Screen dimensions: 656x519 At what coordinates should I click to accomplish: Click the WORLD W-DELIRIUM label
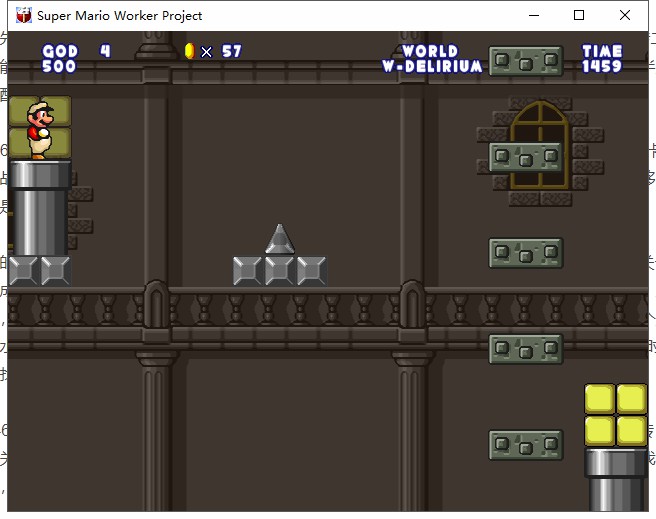[x=432, y=59]
